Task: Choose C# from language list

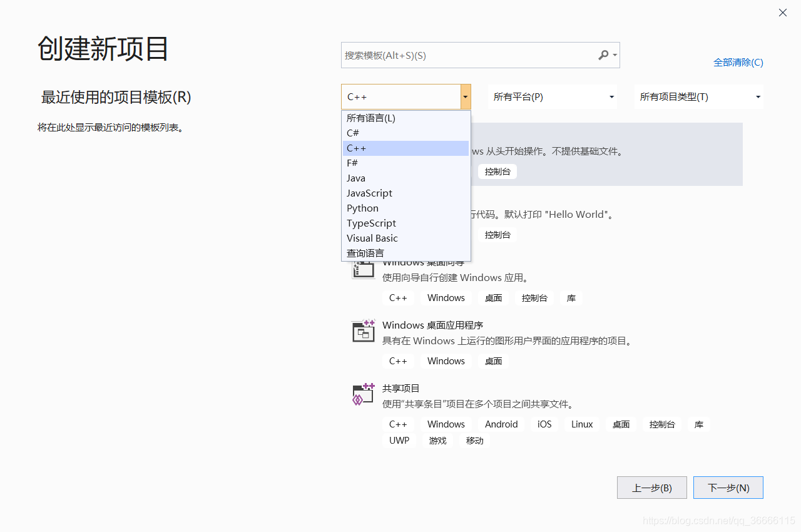Action: pyautogui.click(x=406, y=133)
